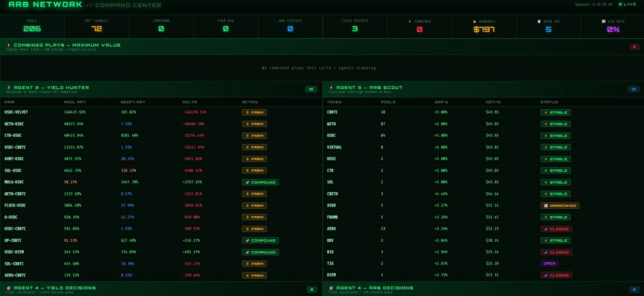Click the STABLE status badge for CBBTC
This screenshot has height=296, width=644.
[555, 112]
